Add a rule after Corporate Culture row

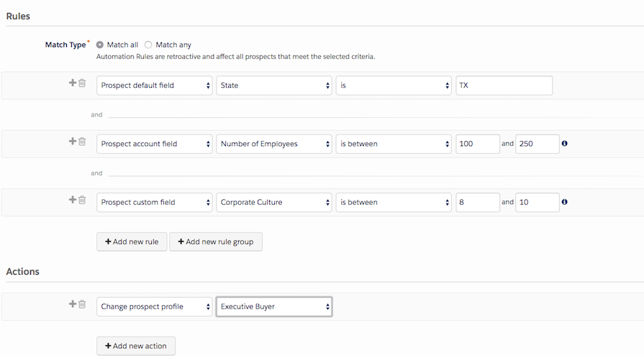point(72,199)
